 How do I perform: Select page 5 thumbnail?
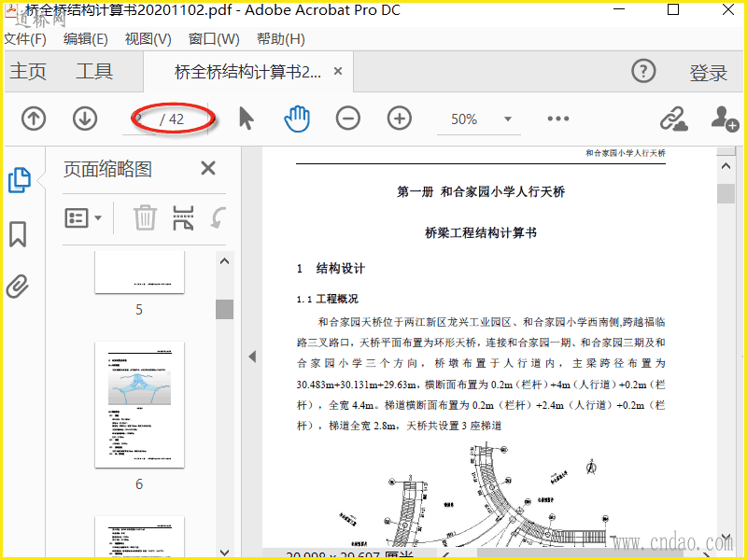point(139,272)
